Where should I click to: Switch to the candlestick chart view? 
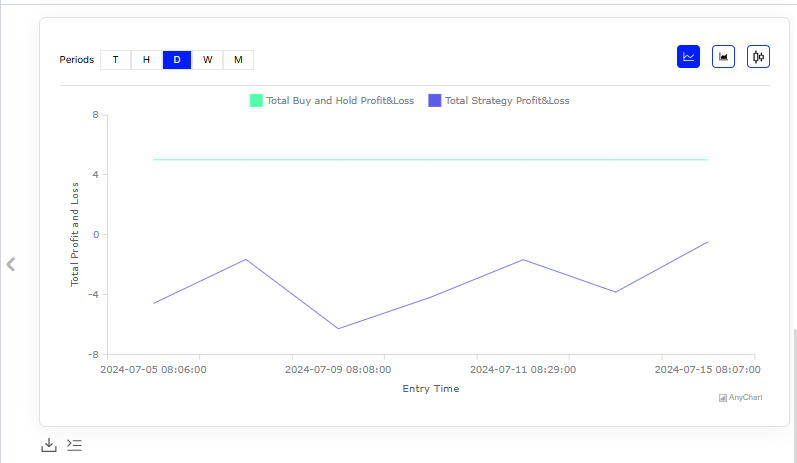(x=758, y=57)
